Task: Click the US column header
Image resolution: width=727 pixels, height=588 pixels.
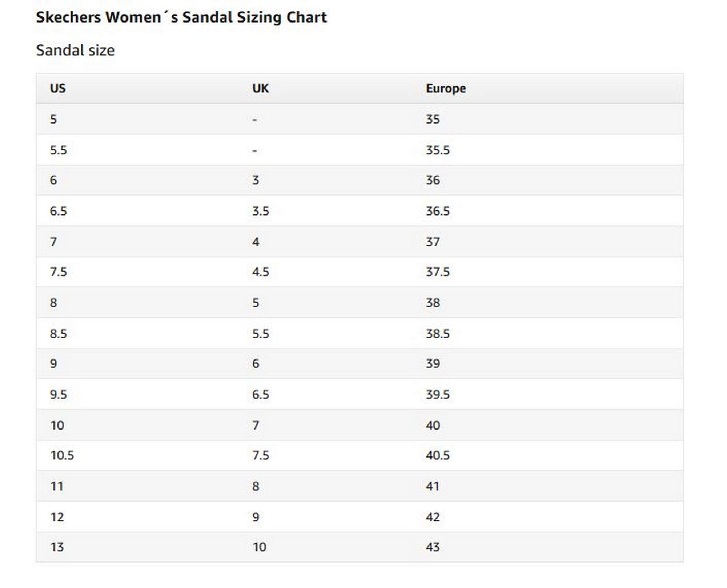Action: 58,88
